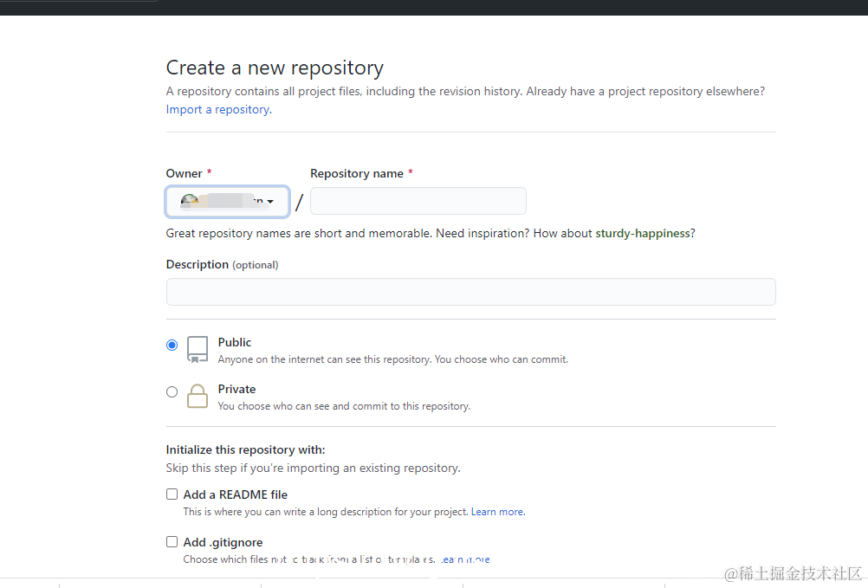
Task: Click the Owner dropdown caret arrow
Action: [270, 202]
